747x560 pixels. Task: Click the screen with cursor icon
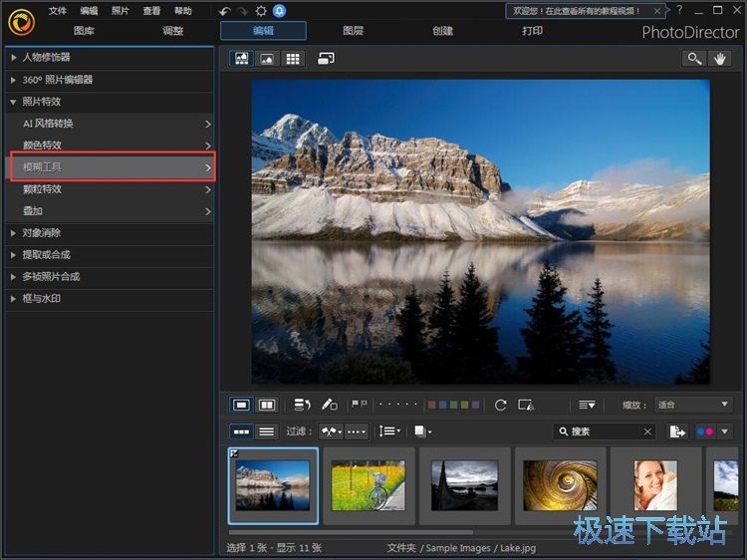(526, 406)
